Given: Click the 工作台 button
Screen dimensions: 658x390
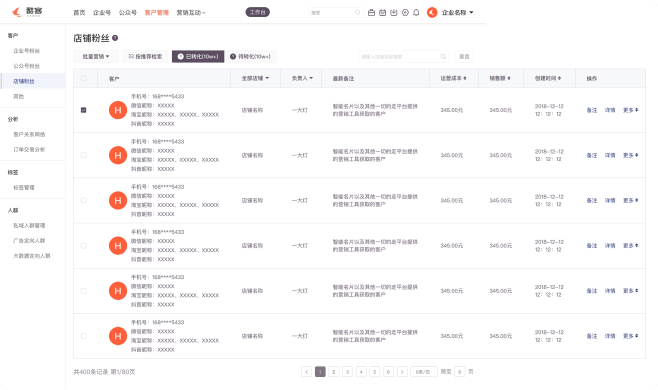Looking at the screenshot, I should pyautogui.click(x=258, y=12).
